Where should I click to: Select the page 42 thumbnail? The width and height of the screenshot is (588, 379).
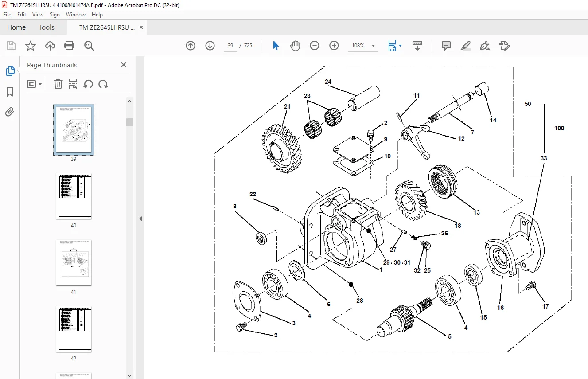[x=74, y=329]
